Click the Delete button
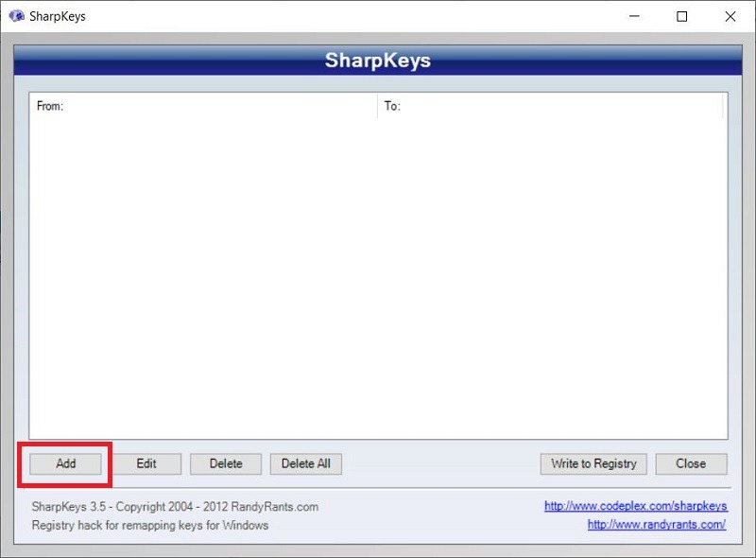 tap(225, 463)
